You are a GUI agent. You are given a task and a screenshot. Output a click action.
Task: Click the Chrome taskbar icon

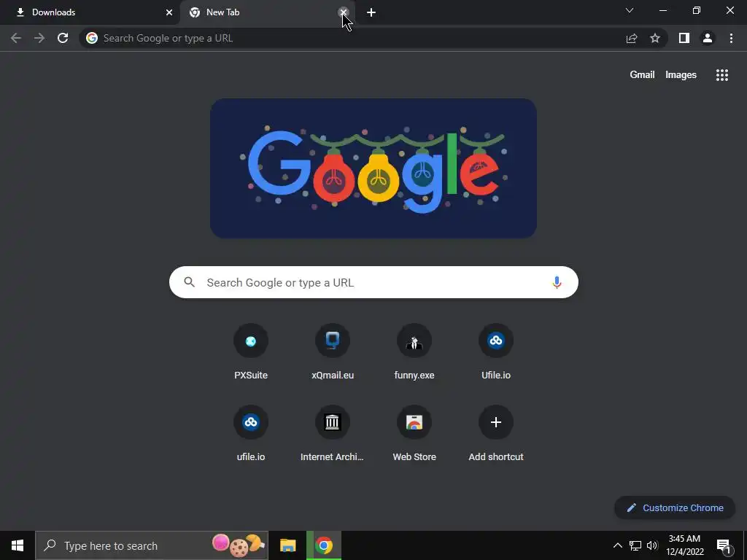(x=324, y=545)
